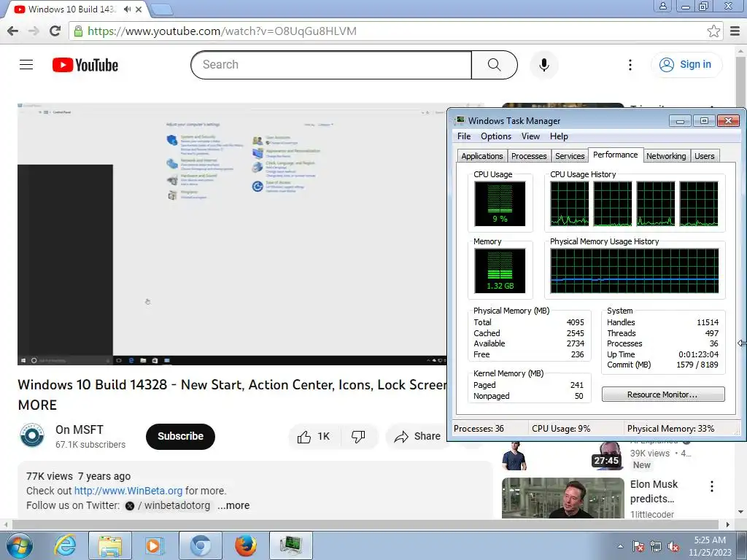Click the YouTube search magnifier button

pos(494,65)
